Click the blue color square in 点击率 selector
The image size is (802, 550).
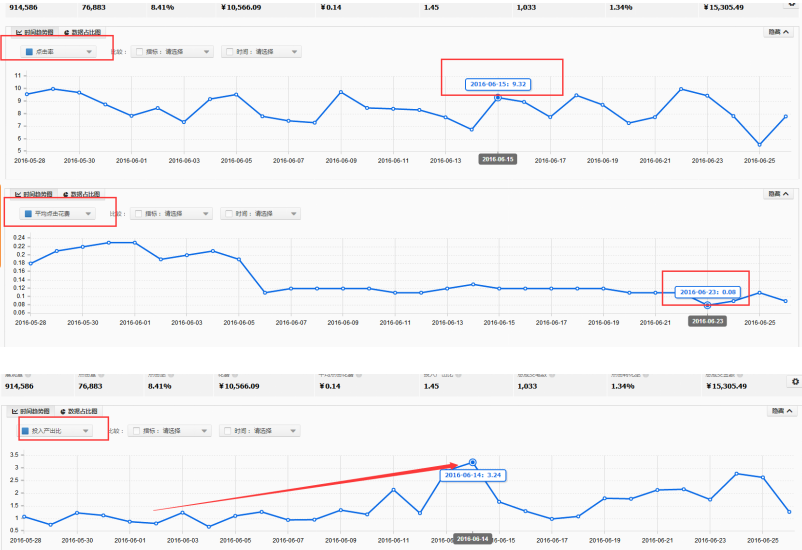pyautogui.click(x=29, y=51)
